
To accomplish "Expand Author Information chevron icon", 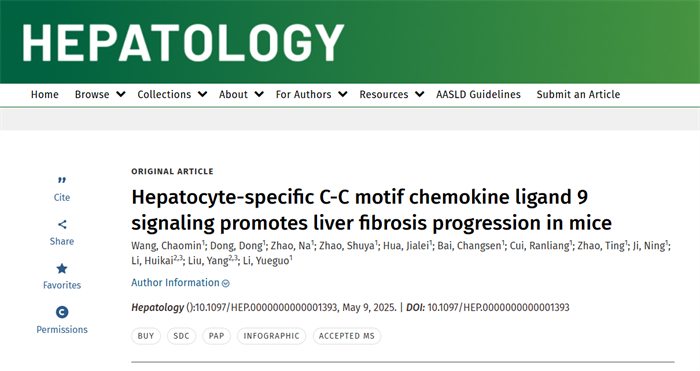I will point(226,283).
